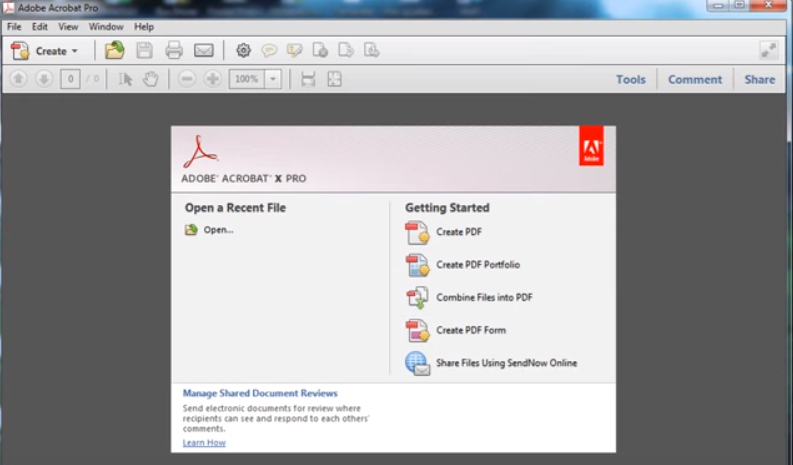This screenshot has height=465, width=793.
Task: Click the SendNow globe icon
Action: tap(417, 363)
